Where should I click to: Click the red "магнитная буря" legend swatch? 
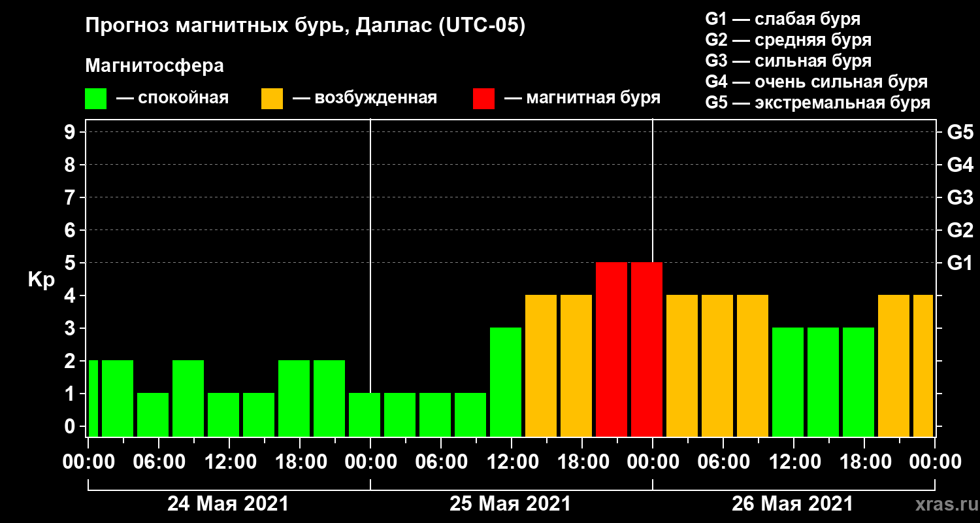click(483, 99)
